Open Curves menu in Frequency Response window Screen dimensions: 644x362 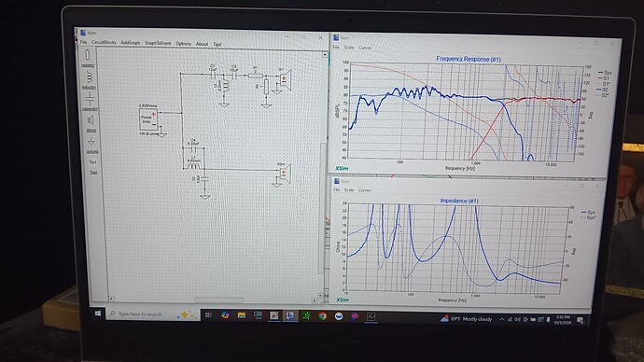[x=365, y=48]
